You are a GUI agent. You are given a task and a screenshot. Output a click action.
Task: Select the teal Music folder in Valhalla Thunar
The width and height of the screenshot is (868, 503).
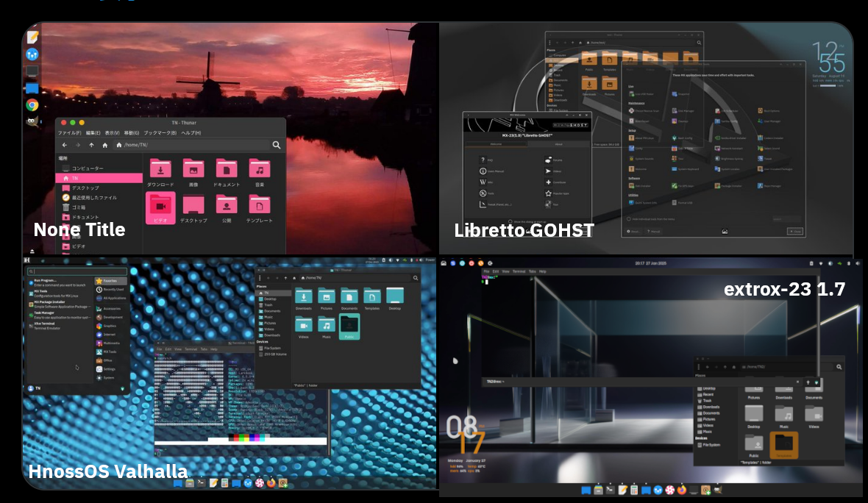point(327,327)
